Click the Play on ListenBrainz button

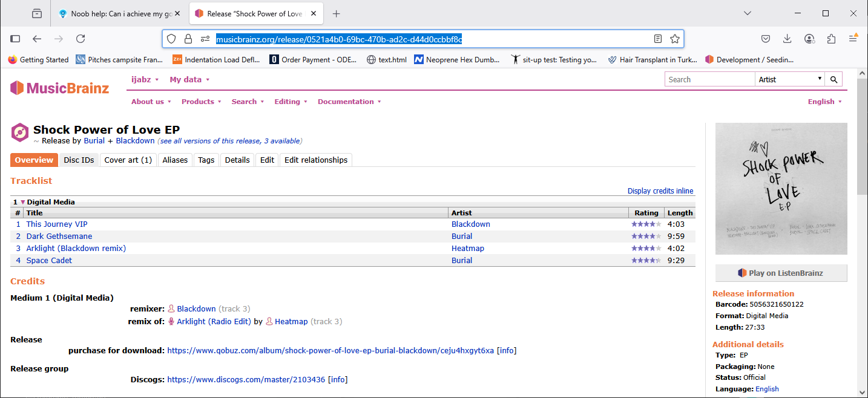(781, 273)
